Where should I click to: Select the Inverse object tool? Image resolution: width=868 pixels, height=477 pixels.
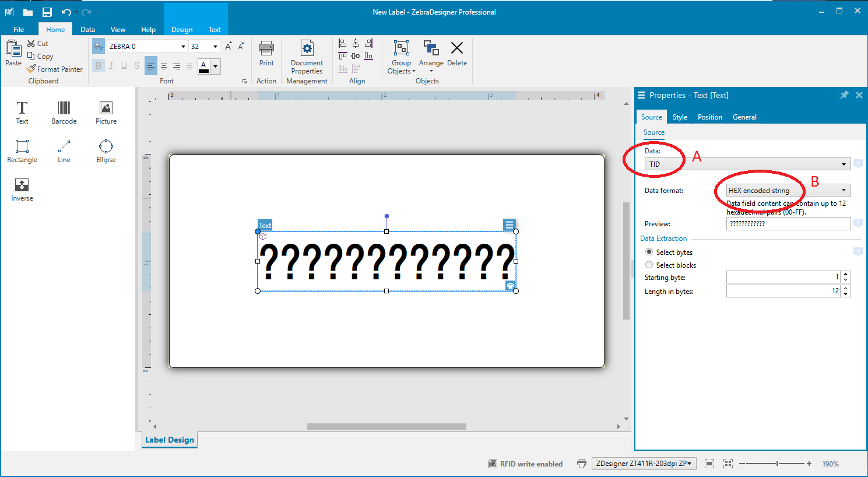[x=22, y=190]
